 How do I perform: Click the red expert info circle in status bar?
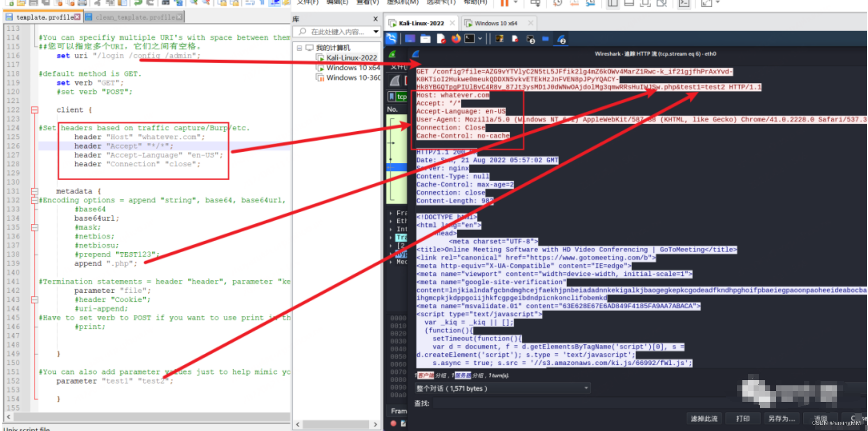[394, 423]
